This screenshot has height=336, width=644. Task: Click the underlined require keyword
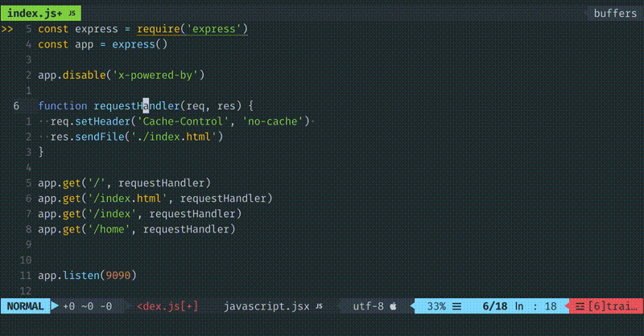159,29
